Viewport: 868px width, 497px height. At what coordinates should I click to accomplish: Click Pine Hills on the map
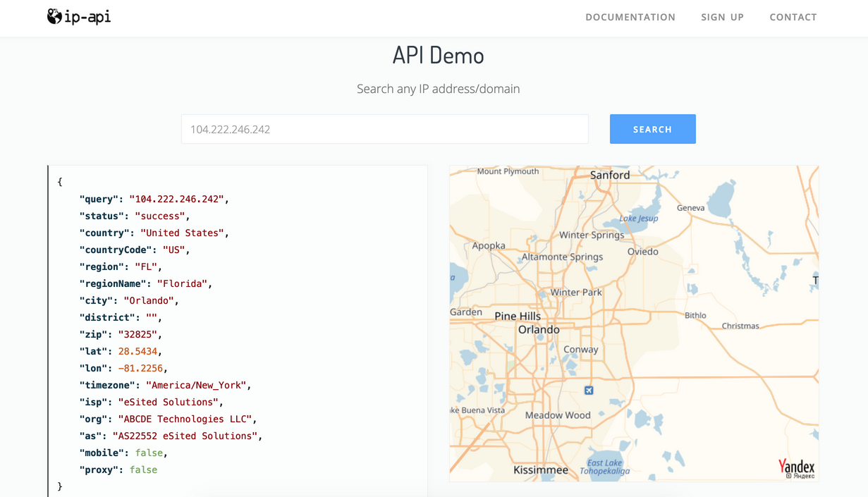pyautogui.click(x=518, y=316)
